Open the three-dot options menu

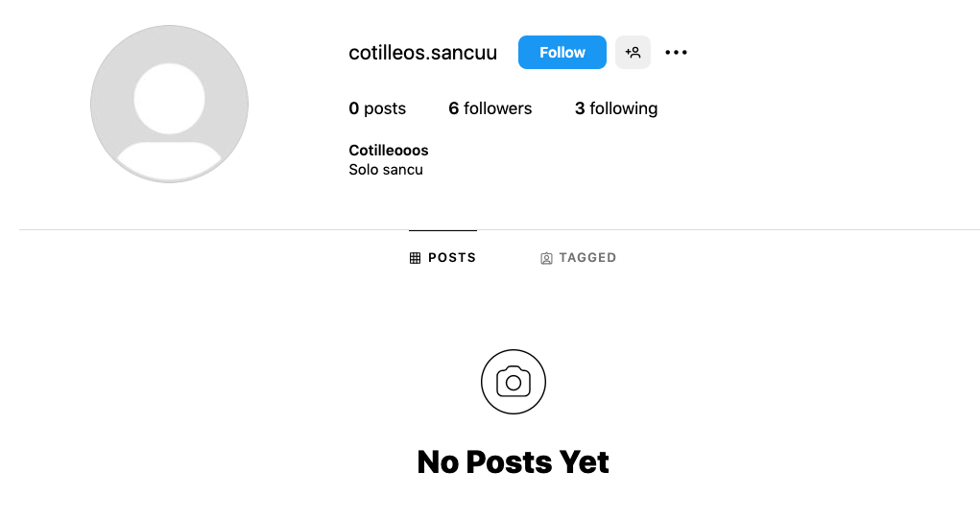676,53
